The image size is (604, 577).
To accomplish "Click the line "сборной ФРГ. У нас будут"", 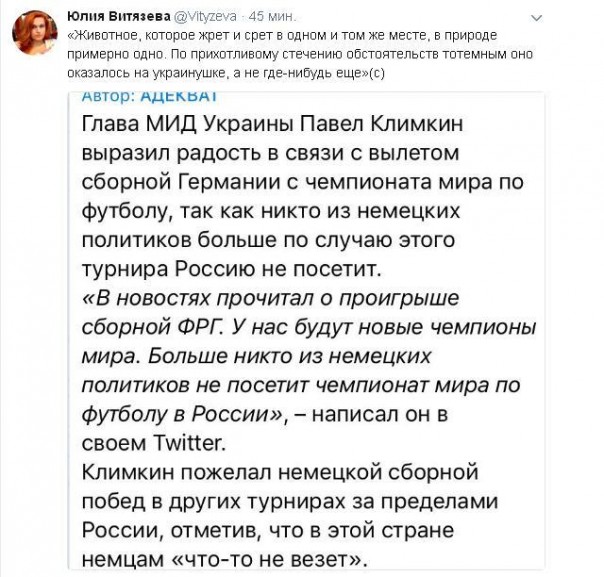I will (x=310, y=329).
